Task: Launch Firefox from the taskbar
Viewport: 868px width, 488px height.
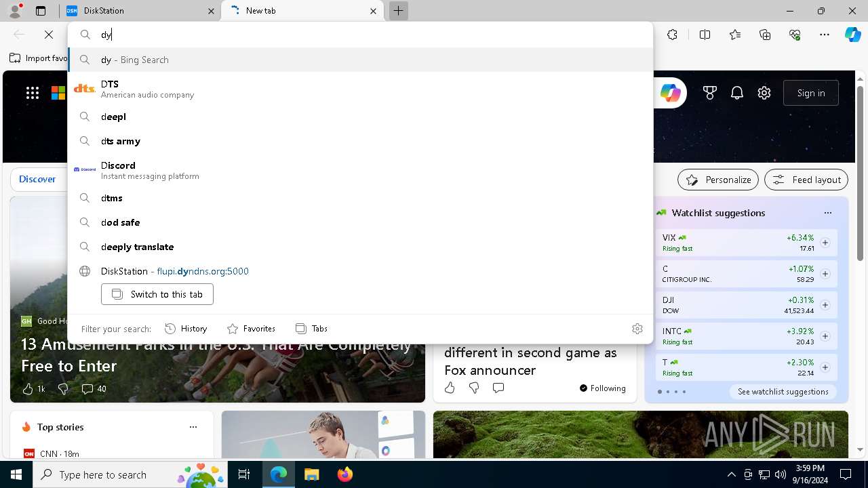Action: 344,474
